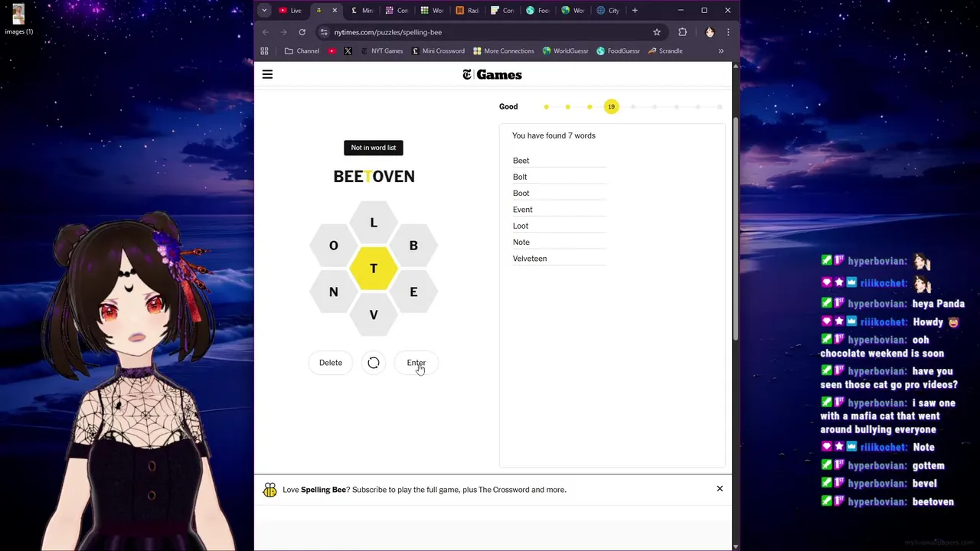The image size is (980, 551).
Task: Go back to previous page
Action: pos(266,32)
